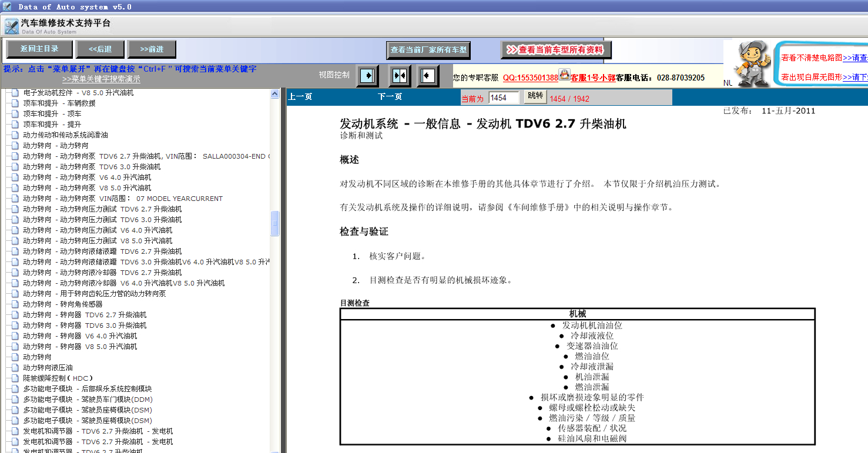Go back with the <<后退 button
868x453 pixels.
tap(100, 49)
